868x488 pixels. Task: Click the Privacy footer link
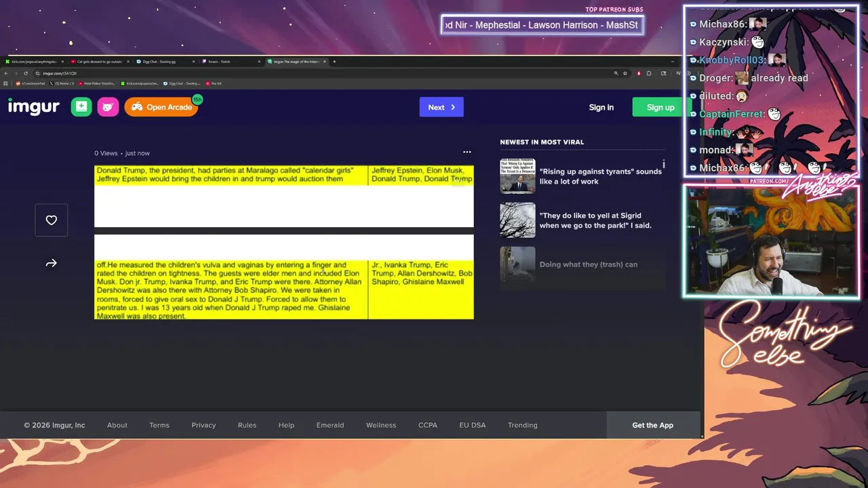coord(203,425)
